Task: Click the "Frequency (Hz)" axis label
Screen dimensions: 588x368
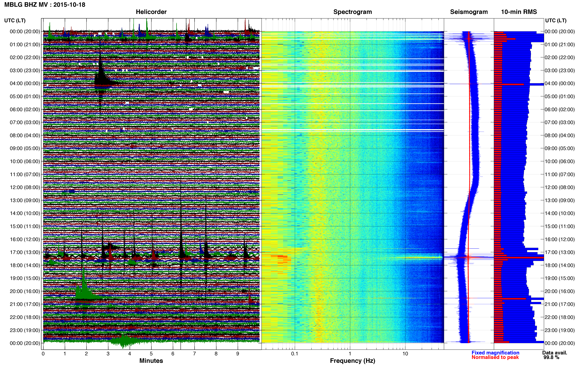Action: pyautogui.click(x=352, y=361)
